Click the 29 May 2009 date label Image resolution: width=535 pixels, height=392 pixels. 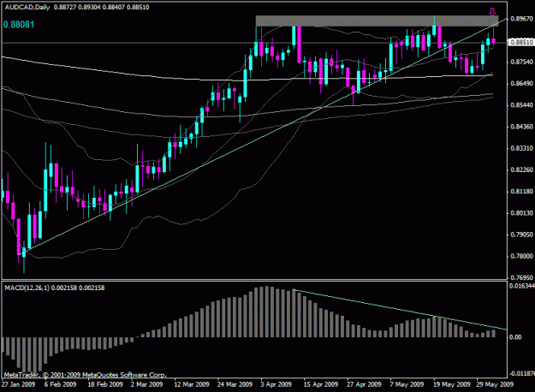[495, 384]
